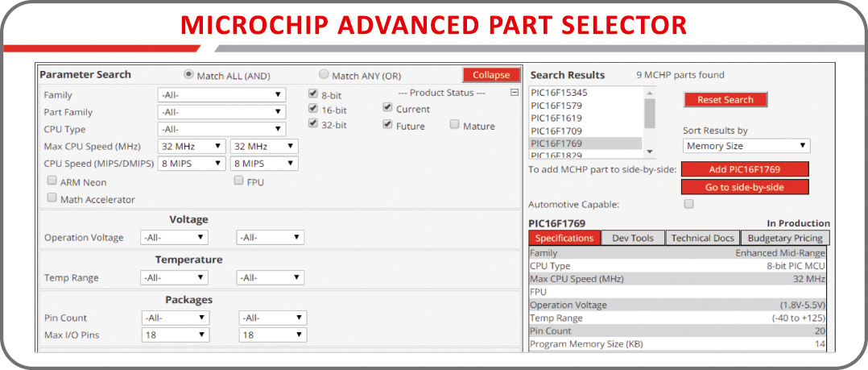Check the Automotive Capable checkbox
868x370 pixels.
tap(688, 205)
